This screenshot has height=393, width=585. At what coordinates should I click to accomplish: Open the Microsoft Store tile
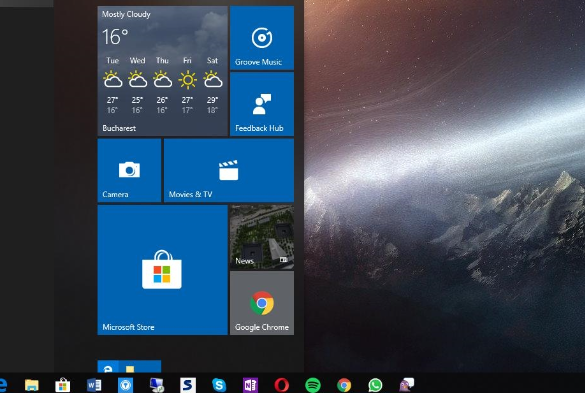pos(163,270)
